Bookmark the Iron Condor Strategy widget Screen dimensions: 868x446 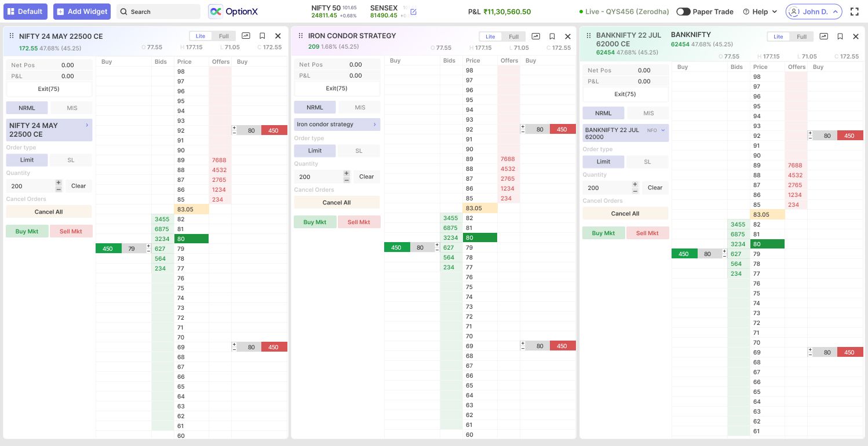[552, 36]
